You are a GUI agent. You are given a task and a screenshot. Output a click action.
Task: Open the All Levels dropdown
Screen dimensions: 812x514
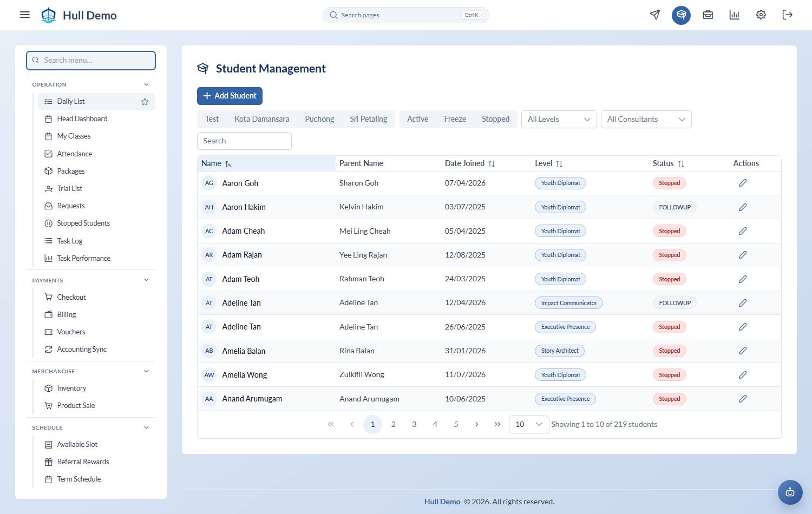(x=559, y=119)
